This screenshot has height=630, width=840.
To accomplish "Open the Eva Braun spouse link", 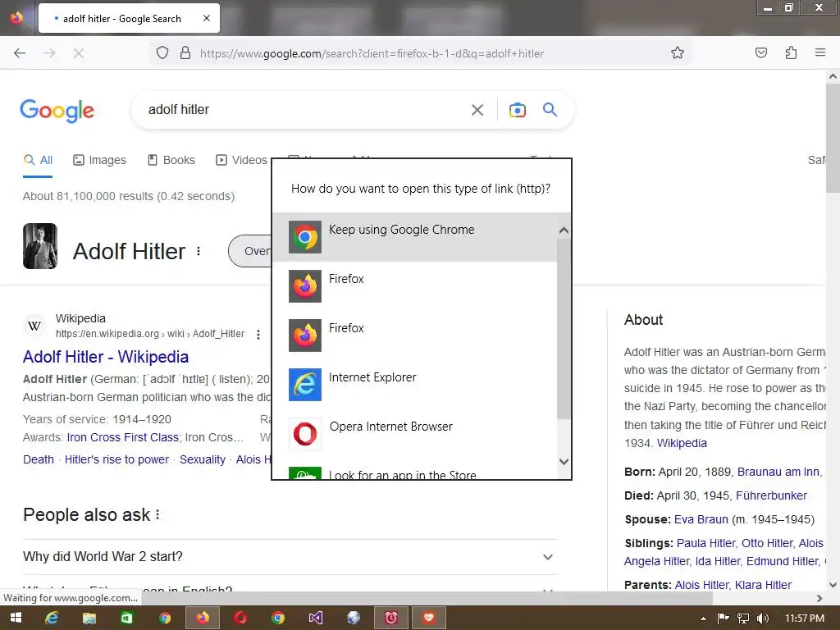I will [x=701, y=519].
